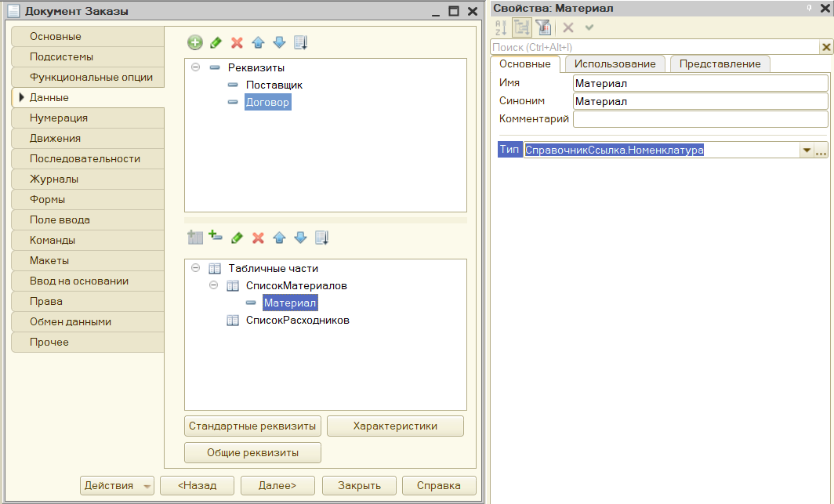
Task: Click the Закрыть button
Action: pyautogui.click(x=359, y=485)
